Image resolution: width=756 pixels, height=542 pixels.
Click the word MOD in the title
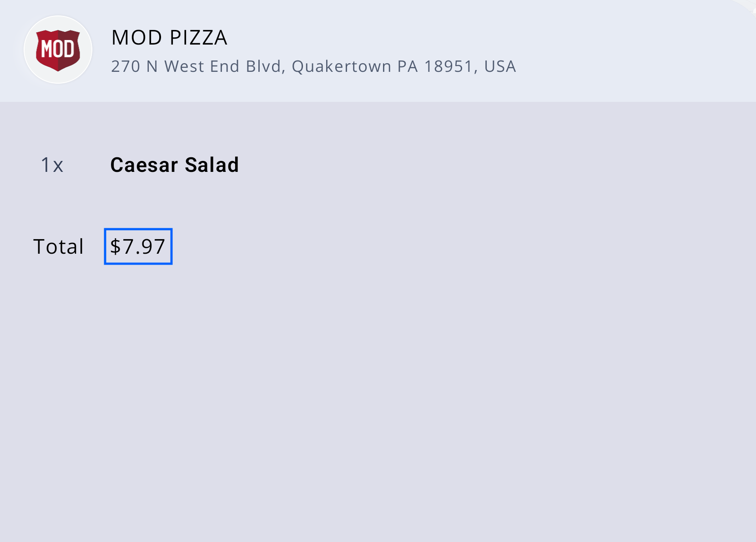tap(137, 38)
